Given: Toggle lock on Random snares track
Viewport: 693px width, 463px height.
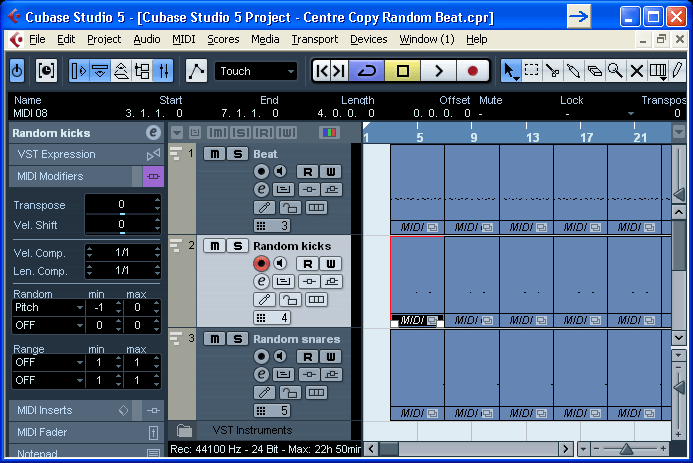Looking at the screenshot, I should [289, 392].
